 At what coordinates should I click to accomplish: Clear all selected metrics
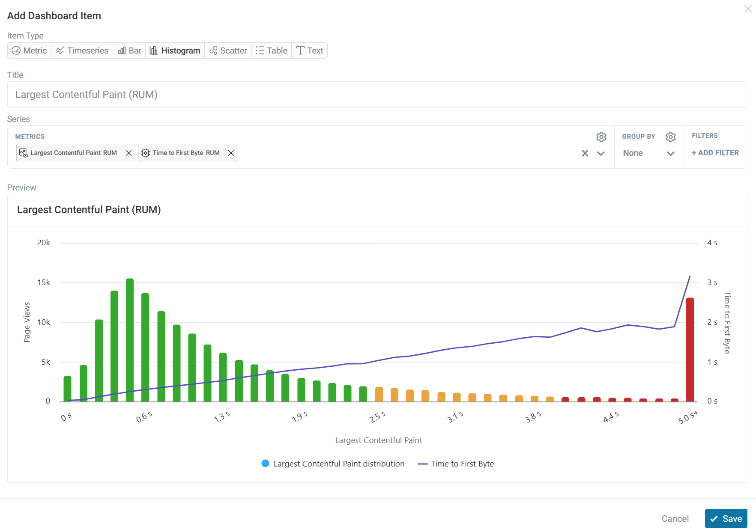585,153
